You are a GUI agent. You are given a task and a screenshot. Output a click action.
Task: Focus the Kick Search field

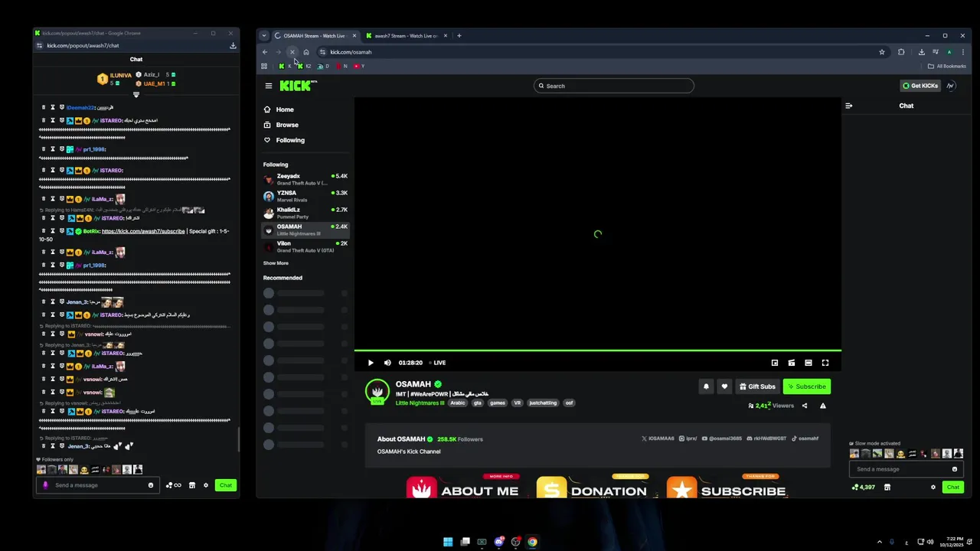tap(614, 86)
